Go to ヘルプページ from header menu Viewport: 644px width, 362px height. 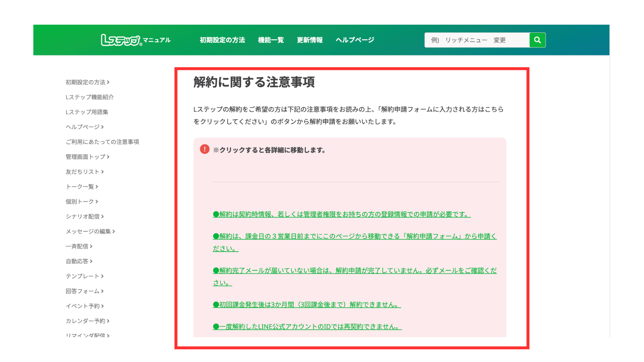[x=355, y=40]
